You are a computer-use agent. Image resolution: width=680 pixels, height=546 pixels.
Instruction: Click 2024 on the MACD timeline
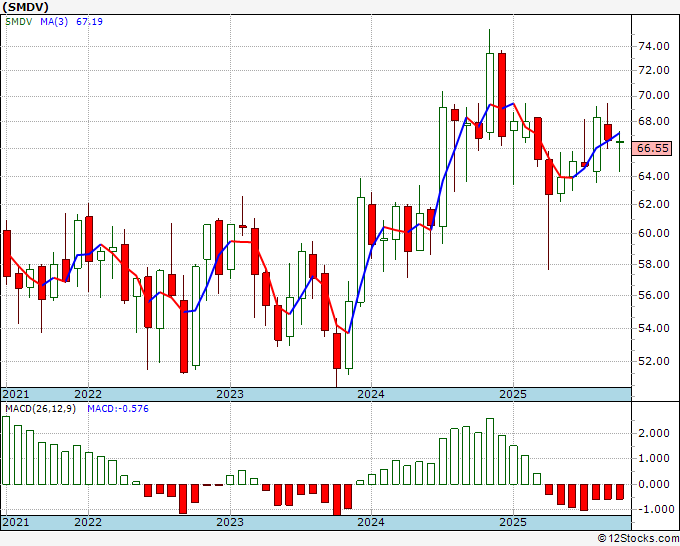[x=371, y=522]
